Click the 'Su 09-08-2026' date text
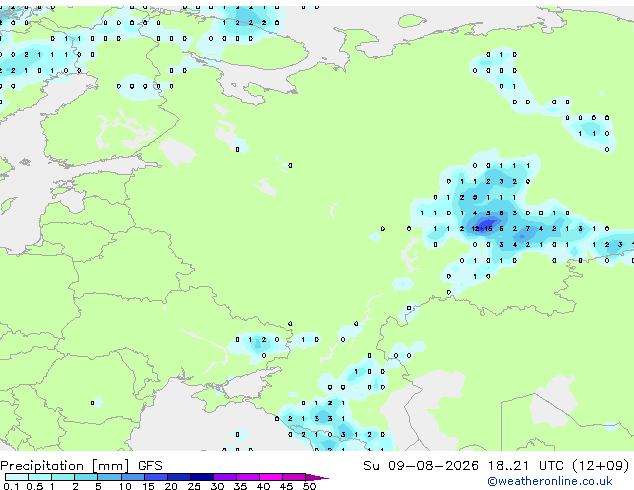This screenshot has height=490, width=634. click(421, 466)
